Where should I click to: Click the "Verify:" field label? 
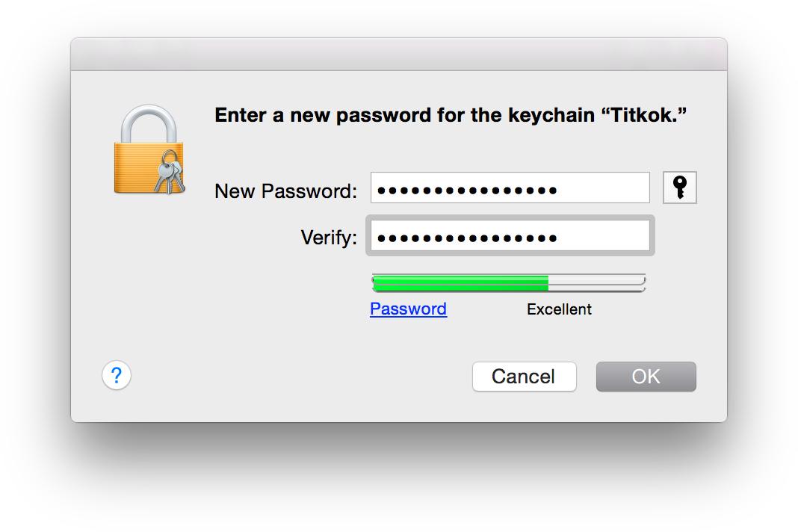click(329, 238)
